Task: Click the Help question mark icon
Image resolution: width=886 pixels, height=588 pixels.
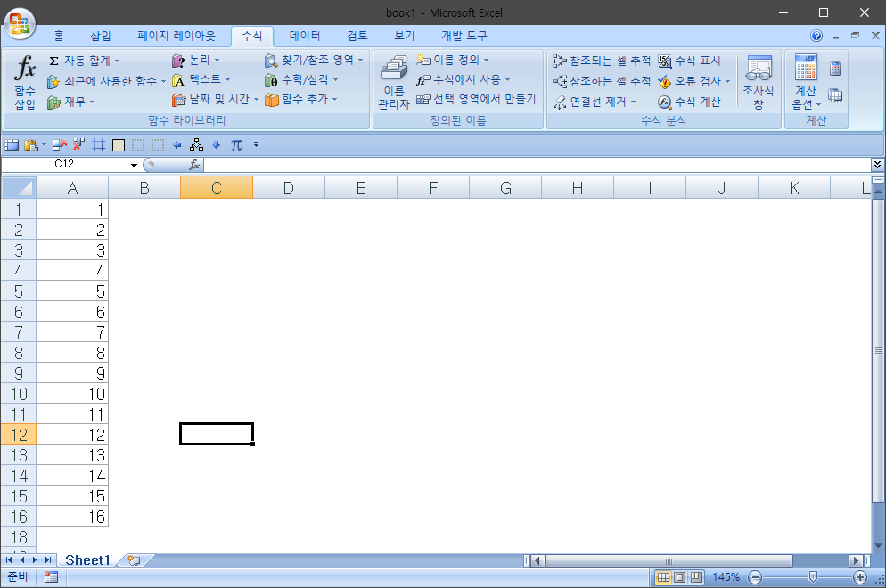Action: coord(816,36)
